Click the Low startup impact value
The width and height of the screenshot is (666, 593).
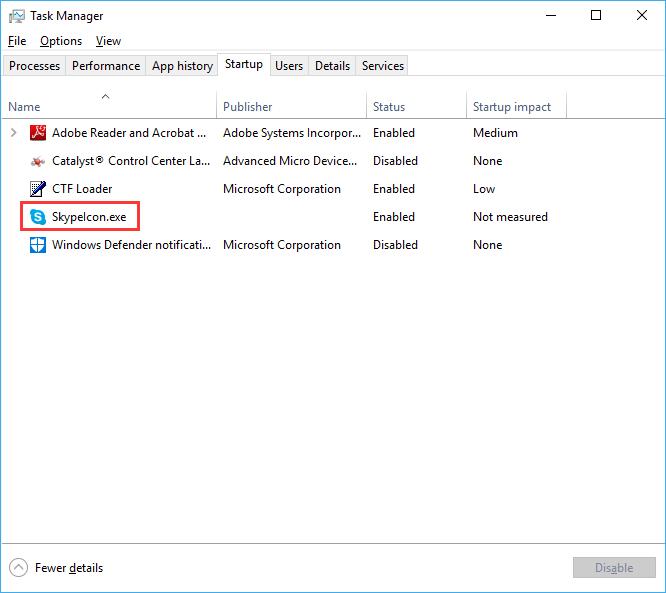tap(484, 189)
